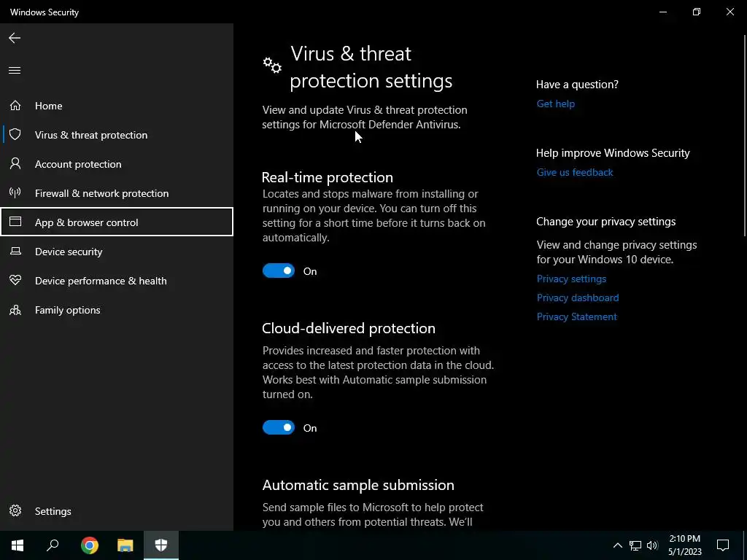
Task: Launch Google Chrome from taskbar
Action: click(x=90, y=545)
